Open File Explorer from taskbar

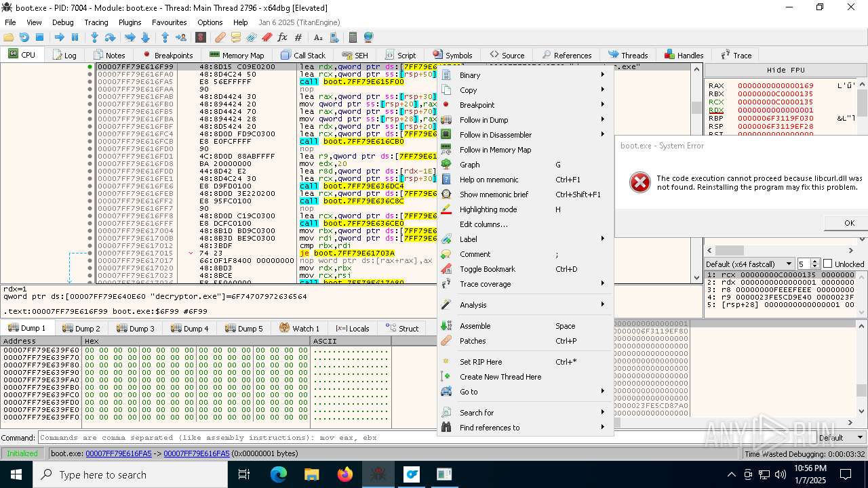[x=311, y=474]
